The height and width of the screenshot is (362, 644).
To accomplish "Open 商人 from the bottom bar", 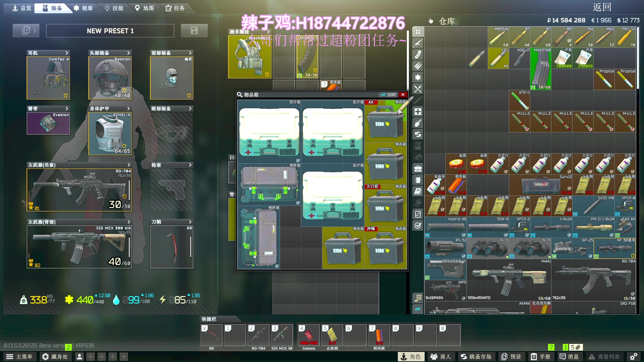I will [441, 357].
